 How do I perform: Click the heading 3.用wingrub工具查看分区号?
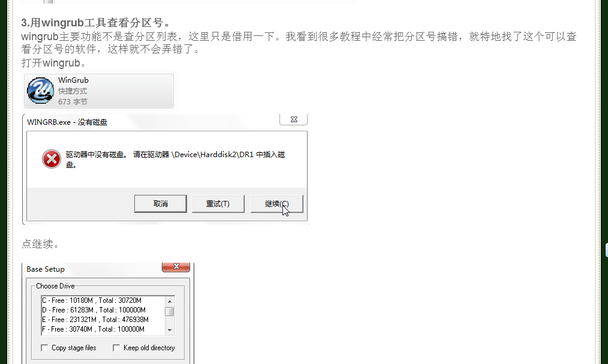[96, 22]
